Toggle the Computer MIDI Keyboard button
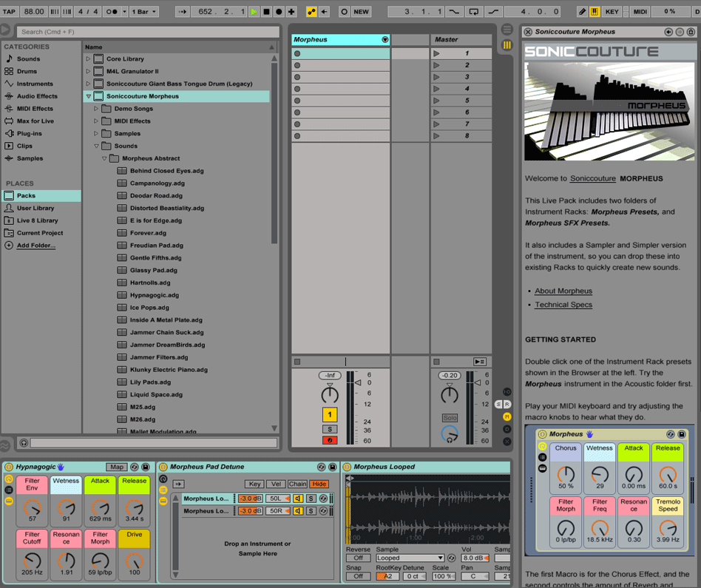This screenshot has width=701, height=588. 595,12
